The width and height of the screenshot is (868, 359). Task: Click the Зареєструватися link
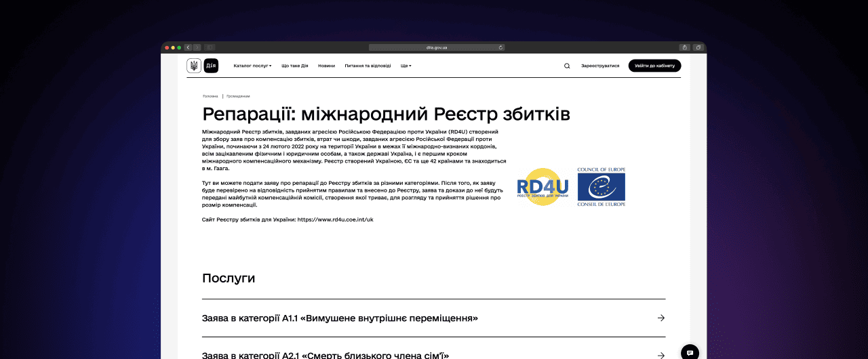point(600,66)
